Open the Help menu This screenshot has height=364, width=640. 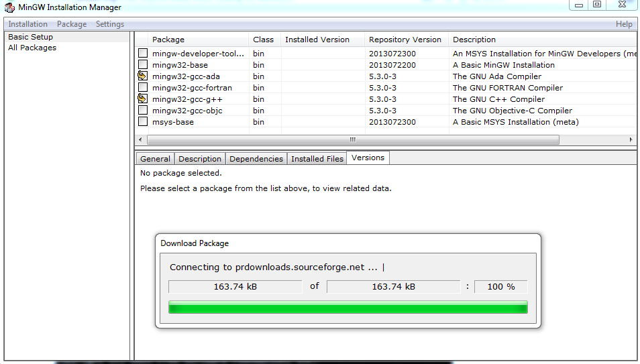pyautogui.click(x=624, y=24)
